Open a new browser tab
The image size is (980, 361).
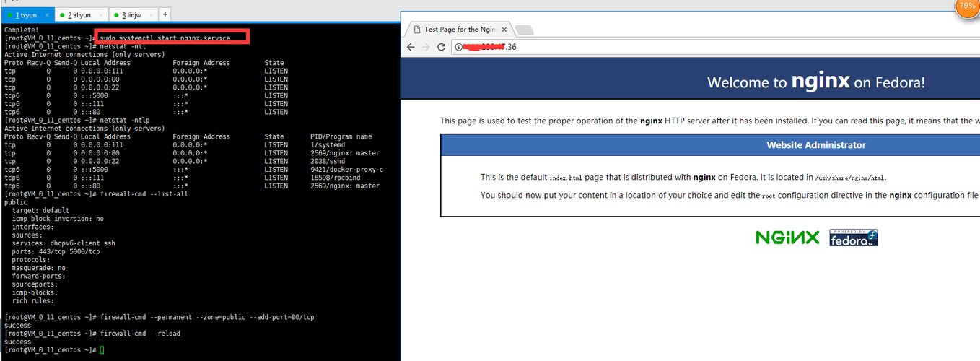pos(525,30)
